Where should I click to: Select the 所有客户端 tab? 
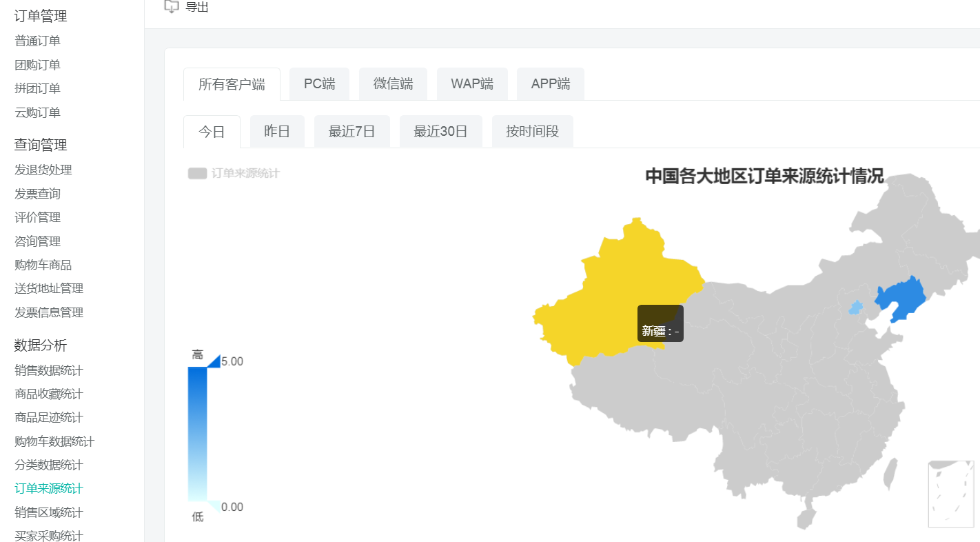coord(232,84)
